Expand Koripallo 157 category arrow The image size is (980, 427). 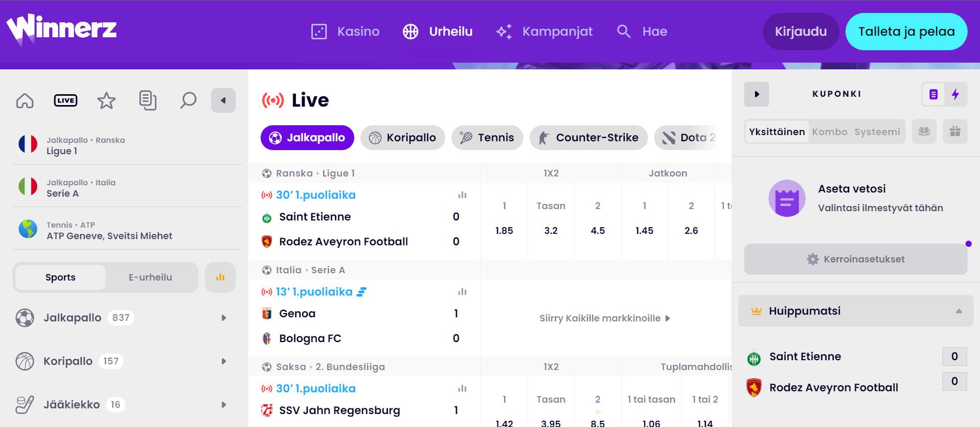click(224, 361)
